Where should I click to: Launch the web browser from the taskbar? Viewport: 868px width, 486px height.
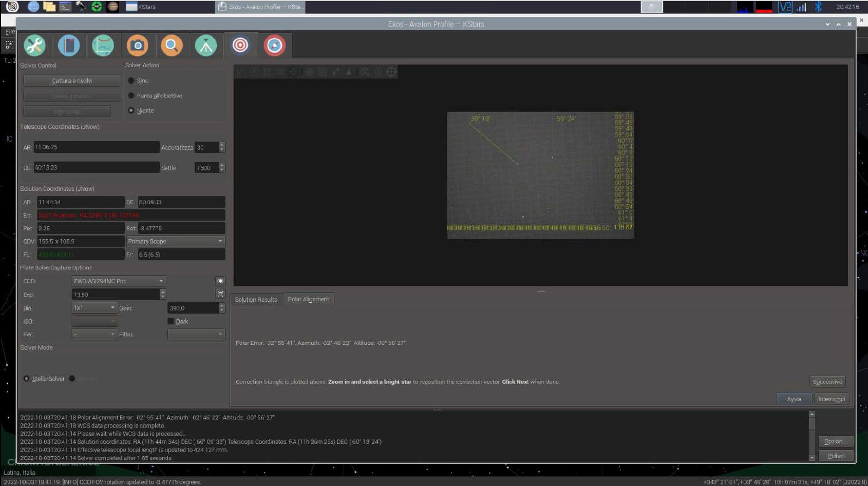[33, 7]
